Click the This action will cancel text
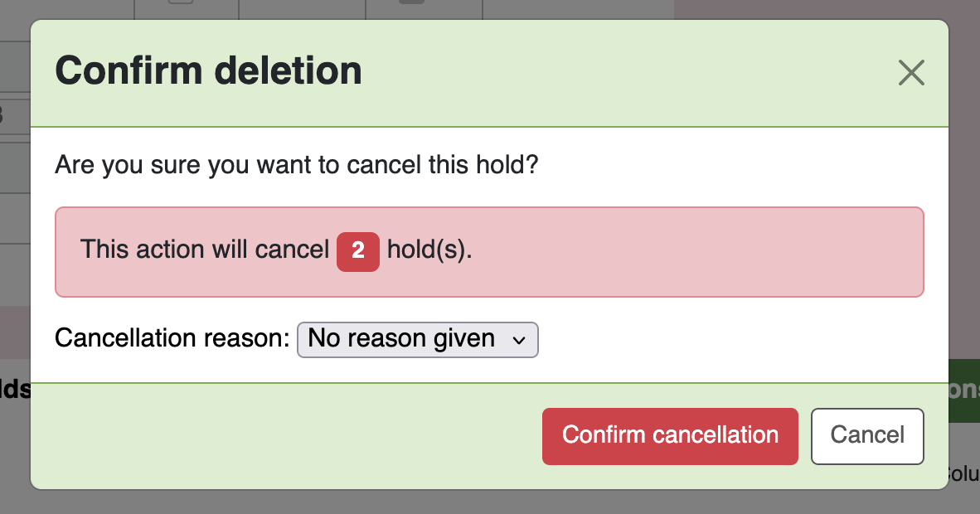Image resolution: width=980 pixels, height=514 pixels. pos(205,250)
